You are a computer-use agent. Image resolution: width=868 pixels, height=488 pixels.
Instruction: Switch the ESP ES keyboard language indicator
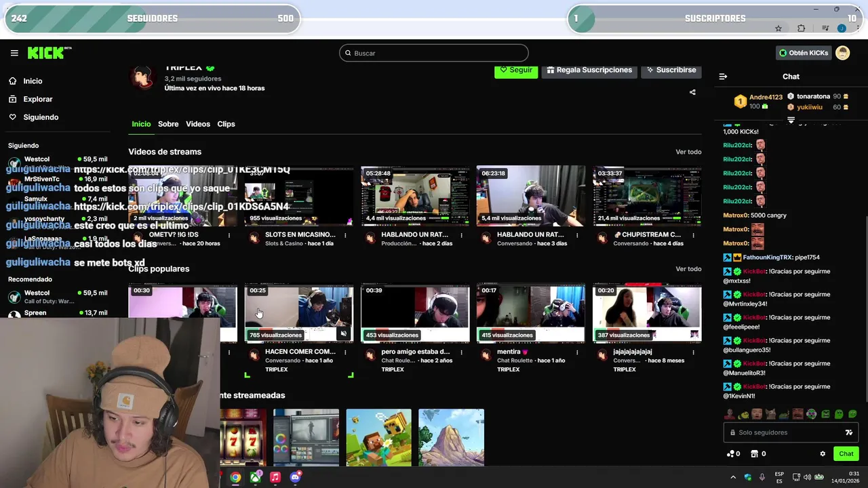779,477
